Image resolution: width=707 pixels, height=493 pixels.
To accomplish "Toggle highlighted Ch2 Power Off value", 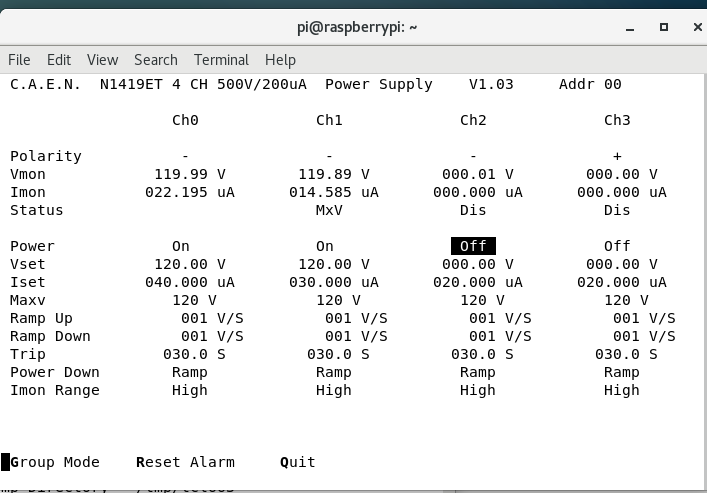I will click(473, 246).
